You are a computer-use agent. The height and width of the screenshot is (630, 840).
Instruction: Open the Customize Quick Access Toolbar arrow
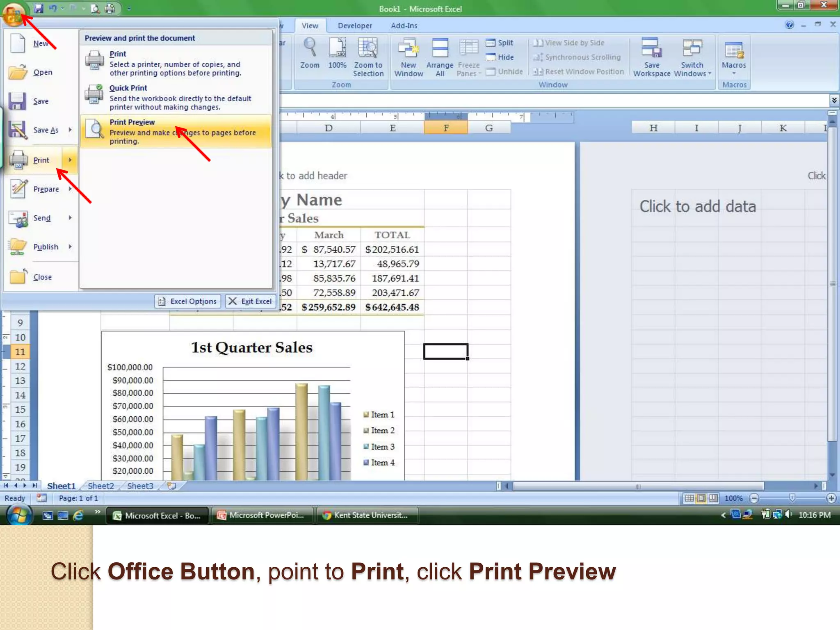[129, 8]
